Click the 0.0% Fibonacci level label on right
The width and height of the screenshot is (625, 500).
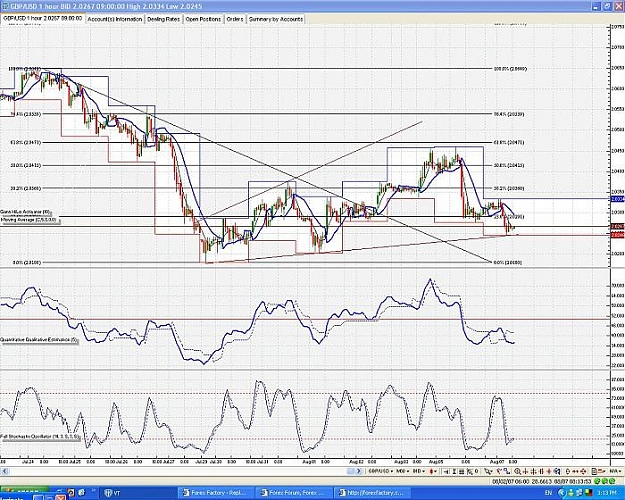(508, 263)
